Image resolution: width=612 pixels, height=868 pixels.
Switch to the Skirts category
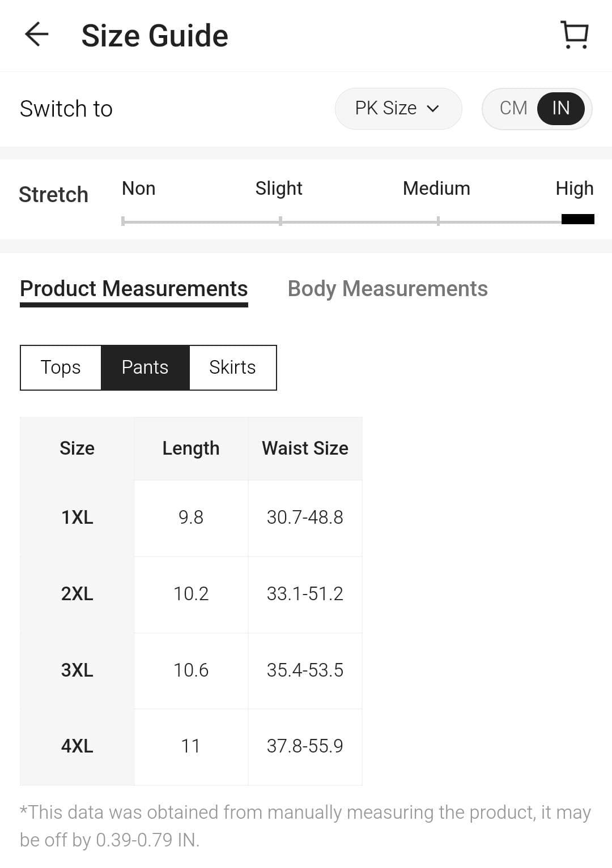232,367
